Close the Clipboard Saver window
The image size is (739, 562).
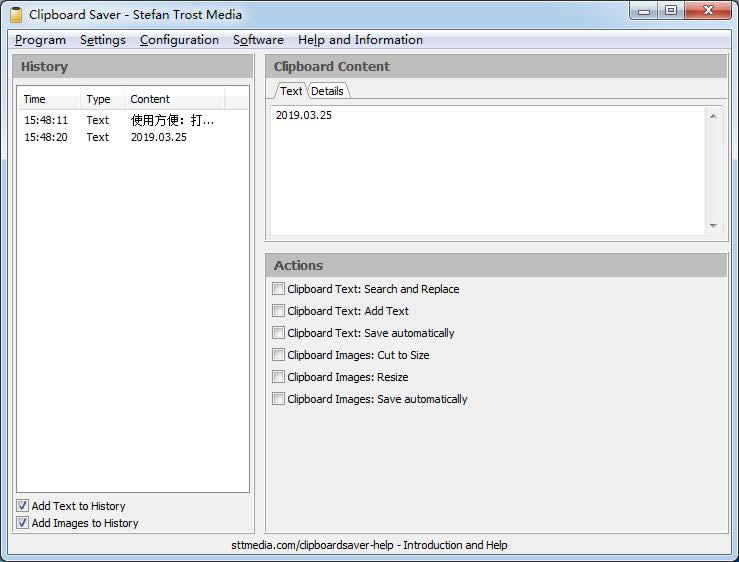(x=708, y=10)
